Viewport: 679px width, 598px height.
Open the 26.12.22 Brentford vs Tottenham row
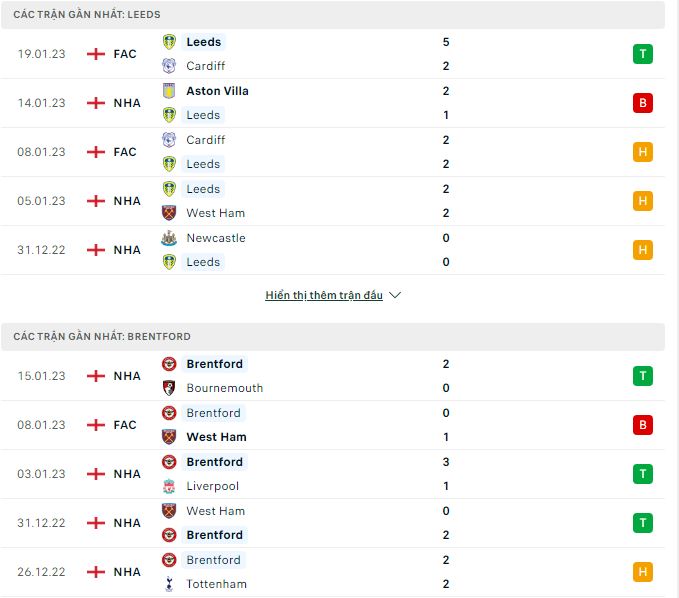[333, 572]
